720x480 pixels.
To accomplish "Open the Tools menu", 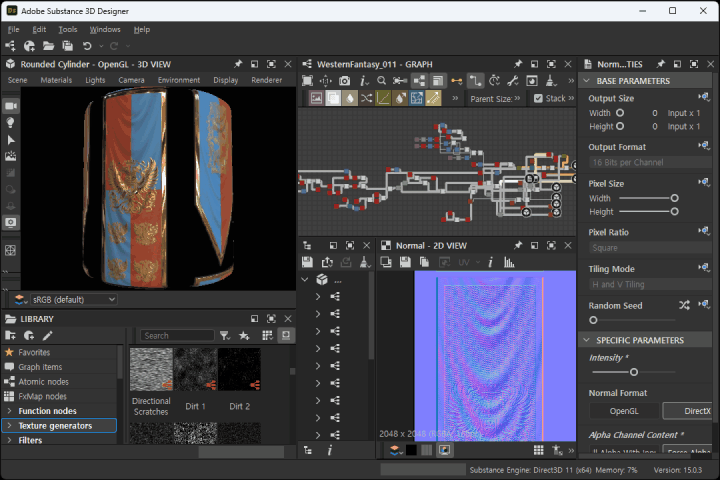I will 68,29.
